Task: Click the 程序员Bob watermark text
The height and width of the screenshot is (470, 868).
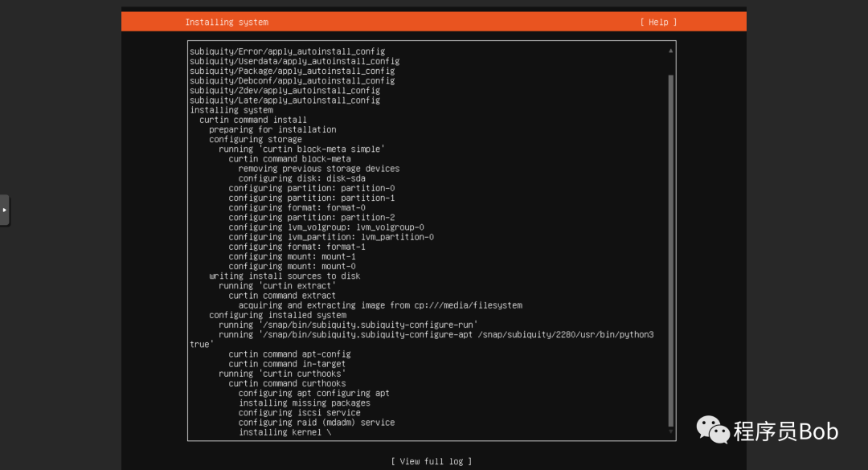Action: tap(786, 431)
